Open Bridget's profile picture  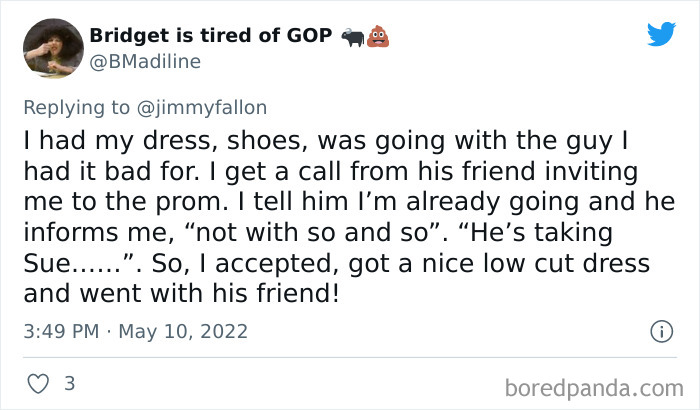(51, 48)
